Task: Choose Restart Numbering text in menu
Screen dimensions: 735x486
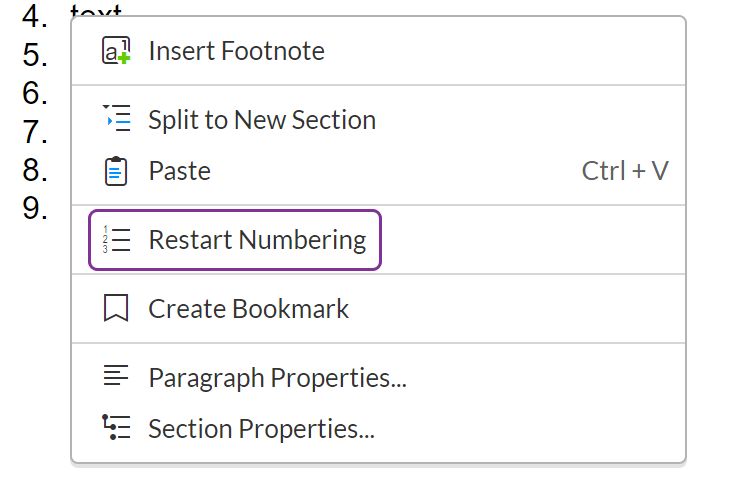Action: (257, 240)
